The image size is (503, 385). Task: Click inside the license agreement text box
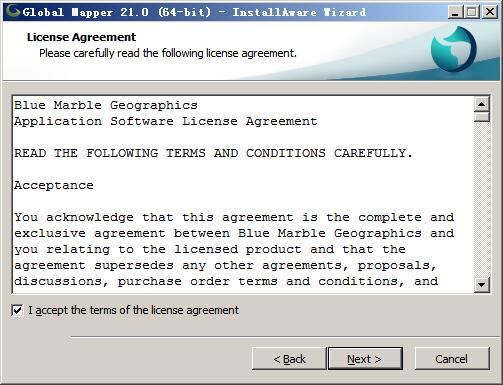[243, 194]
